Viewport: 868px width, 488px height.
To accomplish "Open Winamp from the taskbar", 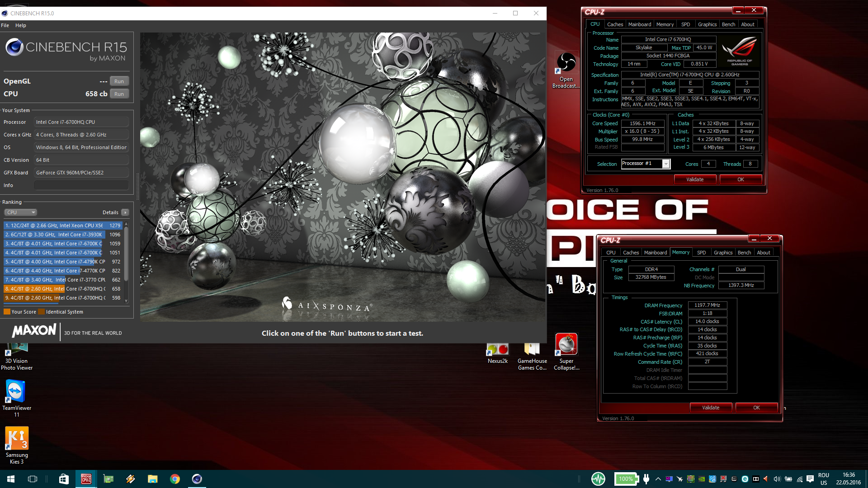I will [x=131, y=479].
